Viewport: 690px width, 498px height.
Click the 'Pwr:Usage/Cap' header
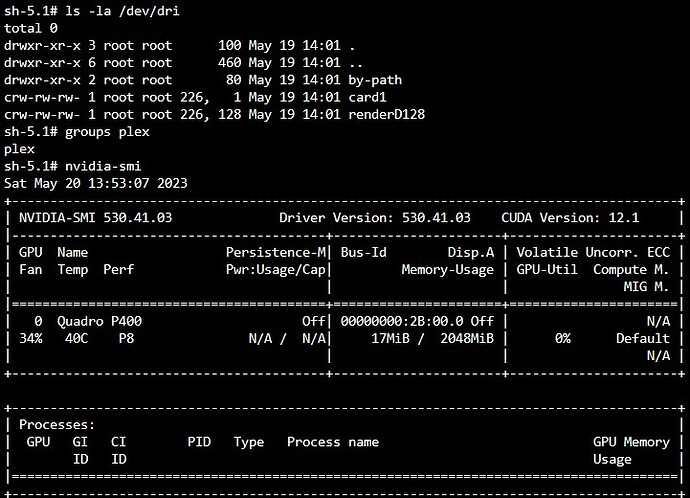[276, 270]
